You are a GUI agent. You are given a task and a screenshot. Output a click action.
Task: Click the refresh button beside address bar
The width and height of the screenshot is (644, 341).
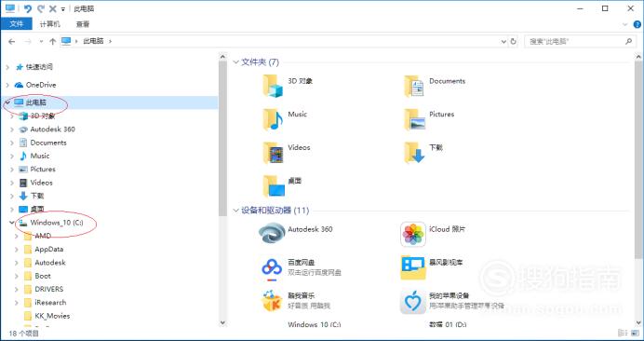coord(513,42)
